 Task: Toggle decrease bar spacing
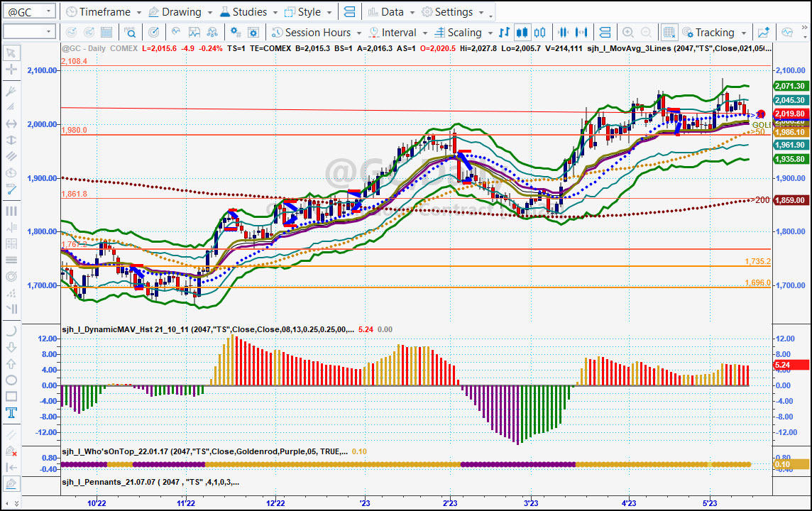pyautogui.click(x=563, y=33)
